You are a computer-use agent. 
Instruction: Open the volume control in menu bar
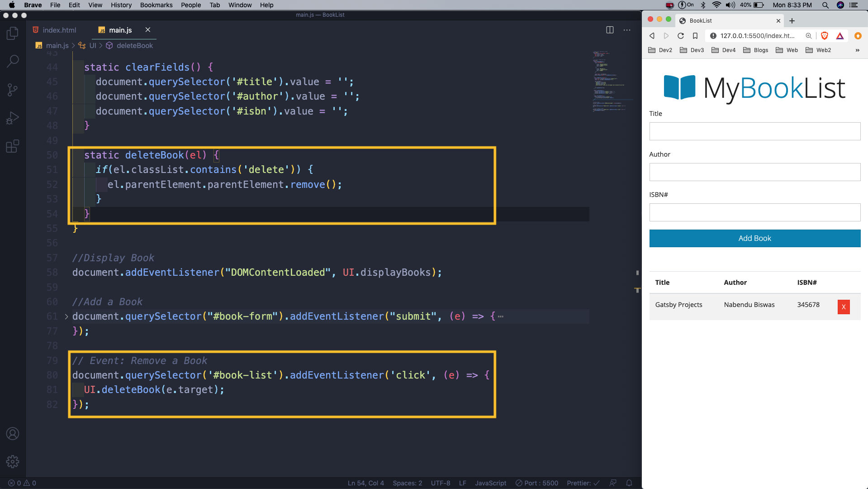[730, 5]
